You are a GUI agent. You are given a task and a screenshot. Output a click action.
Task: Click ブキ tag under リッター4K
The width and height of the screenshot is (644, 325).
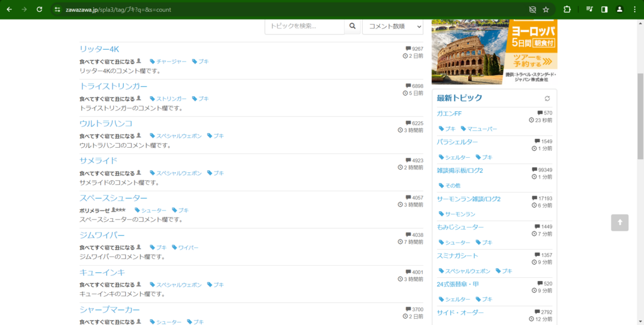pos(201,62)
